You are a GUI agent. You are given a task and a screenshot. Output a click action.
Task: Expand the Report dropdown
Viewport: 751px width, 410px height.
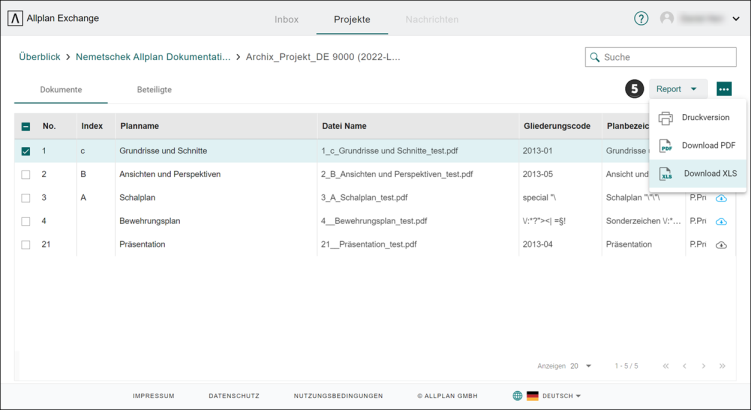[677, 89]
